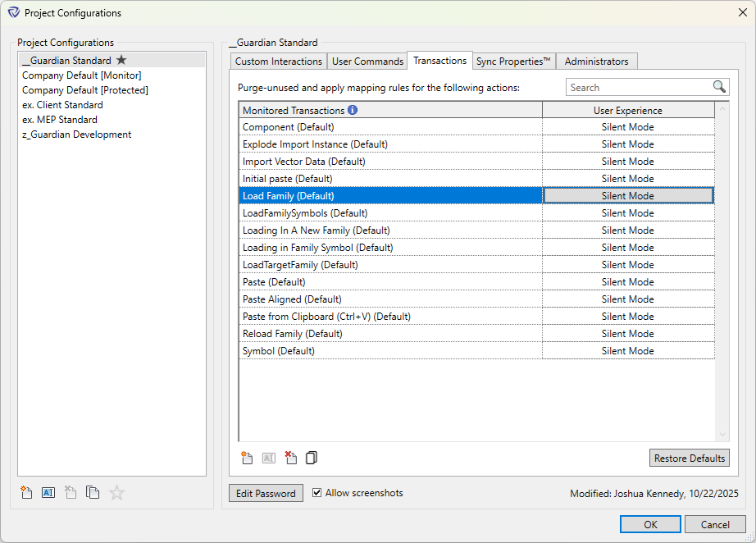The width and height of the screenshot is (756, 543).
Task: Open Silent Mode options for Reload Family
Action: tap(627, 333)
